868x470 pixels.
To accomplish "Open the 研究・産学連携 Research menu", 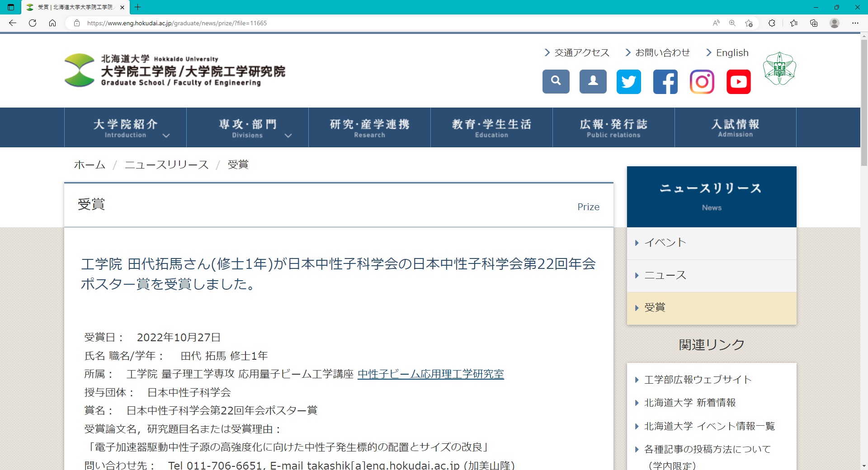I will pyautogui.click(x=369, y=127).
